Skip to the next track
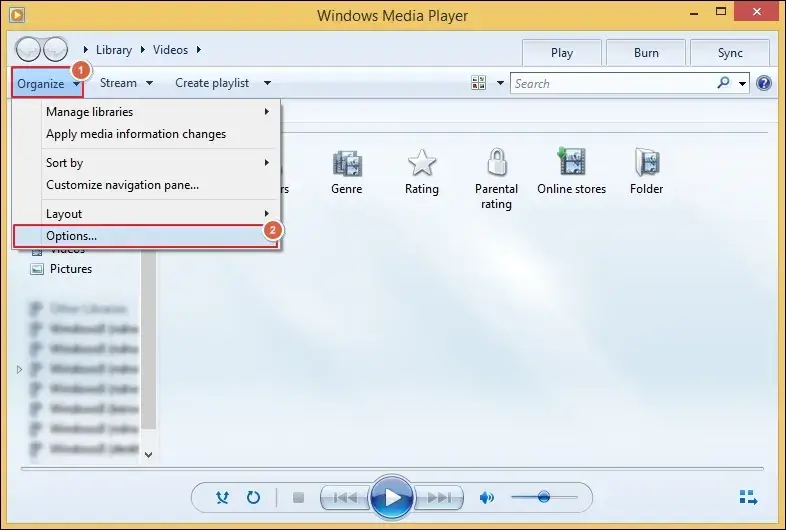This screenshot has height=530, width=786. [439, 497]
